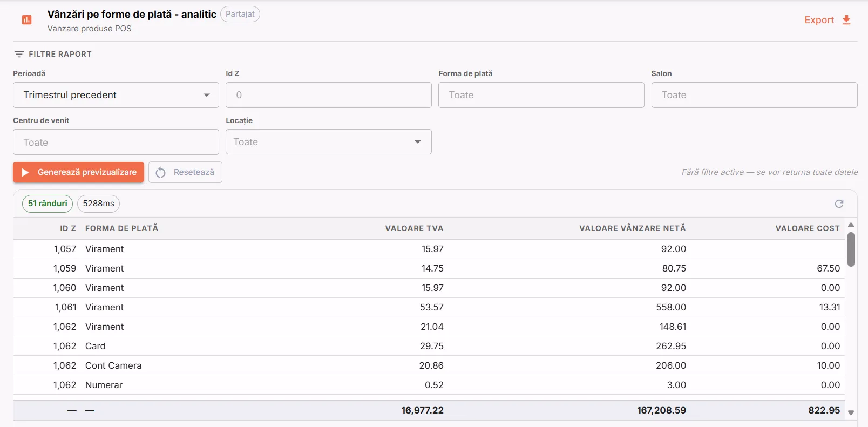Click the total net sales 167,208.59

click(x=661, y=410)
